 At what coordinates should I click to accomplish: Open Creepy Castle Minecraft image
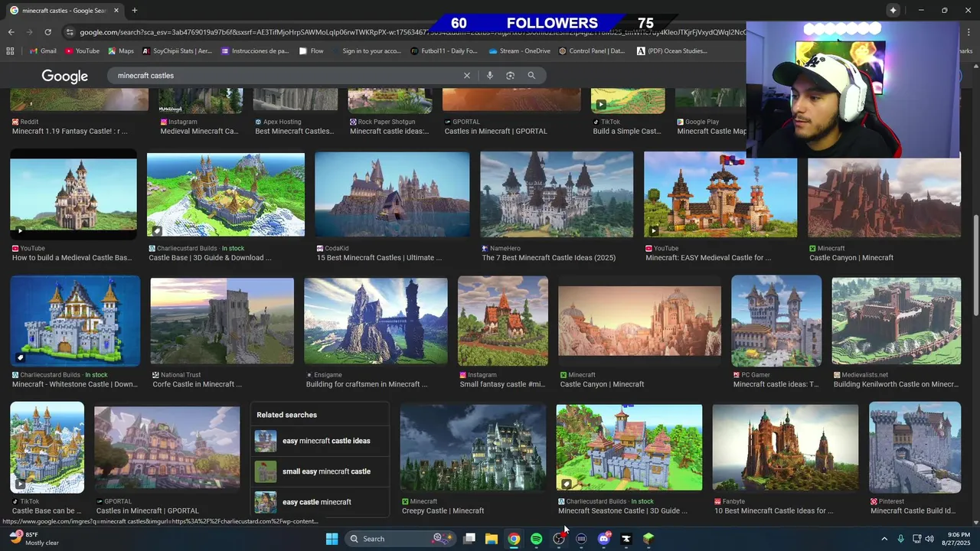[x=473, y=448]
